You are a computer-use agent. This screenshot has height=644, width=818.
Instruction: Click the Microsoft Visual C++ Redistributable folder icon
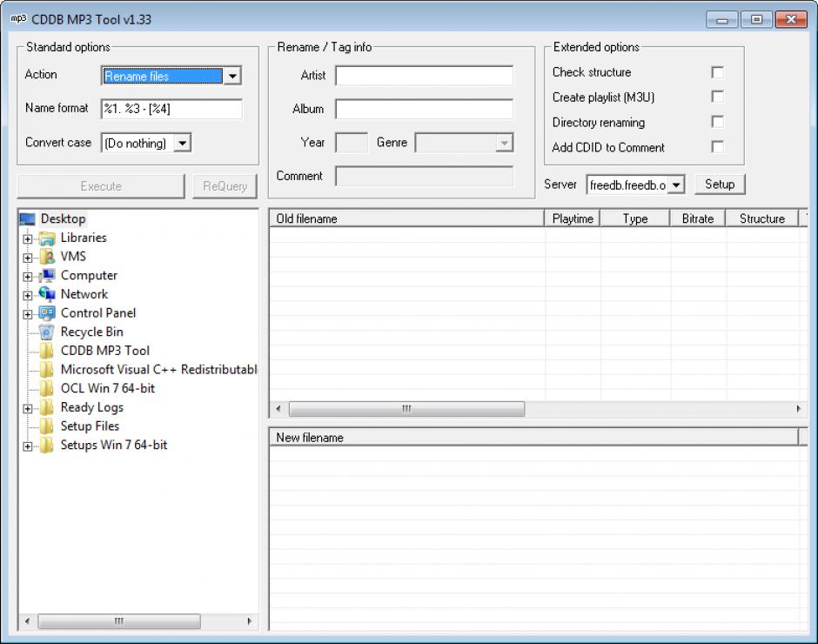(x=47, y=370)
